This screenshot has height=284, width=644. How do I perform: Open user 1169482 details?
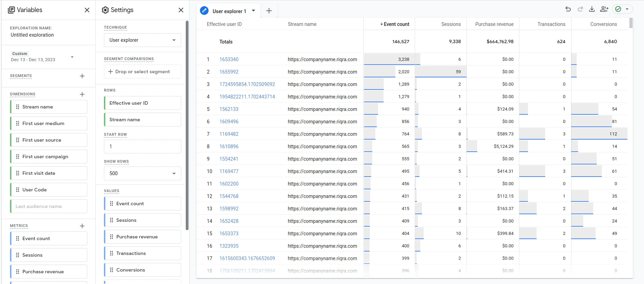[x=229, y=134]
